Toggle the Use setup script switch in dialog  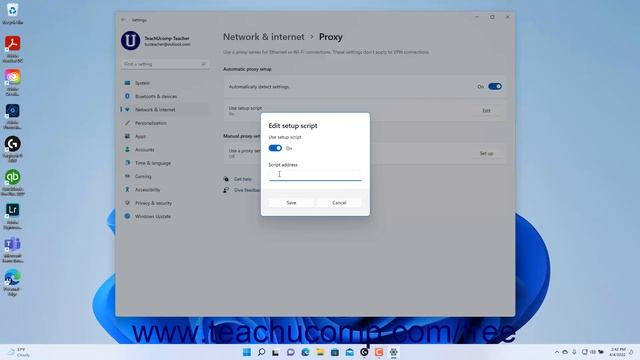click(275, 148)
